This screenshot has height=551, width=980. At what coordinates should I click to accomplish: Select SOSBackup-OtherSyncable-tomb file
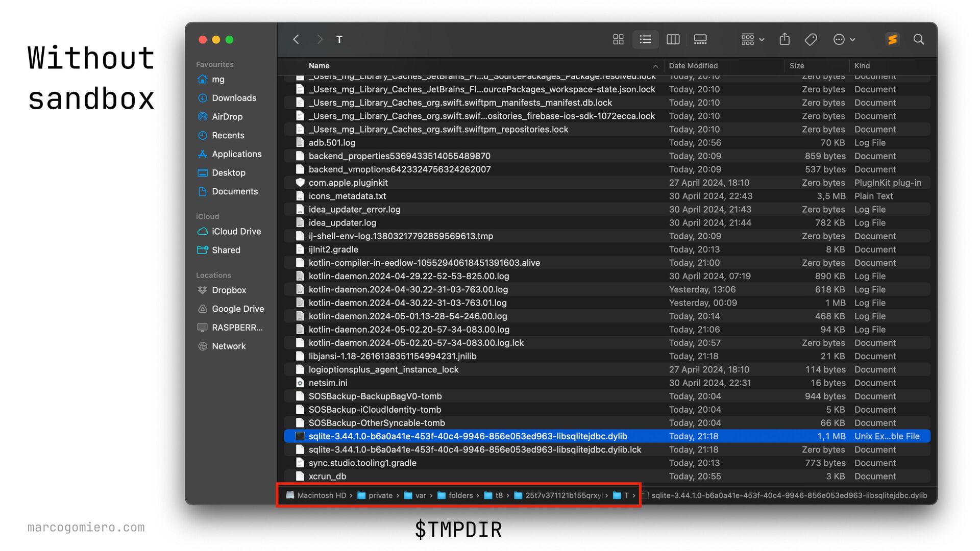[607, 423]
